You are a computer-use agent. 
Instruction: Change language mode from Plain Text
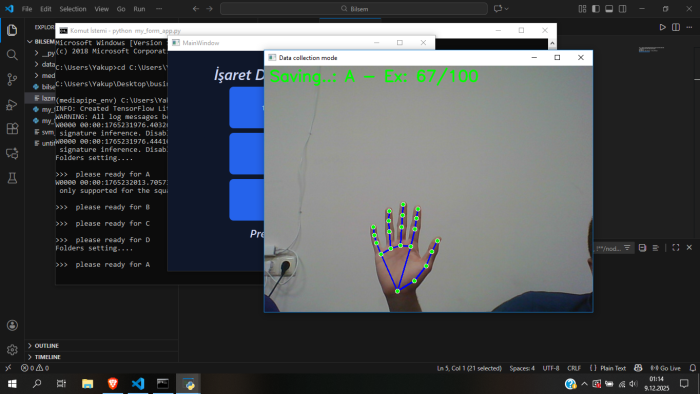point(612,368)
